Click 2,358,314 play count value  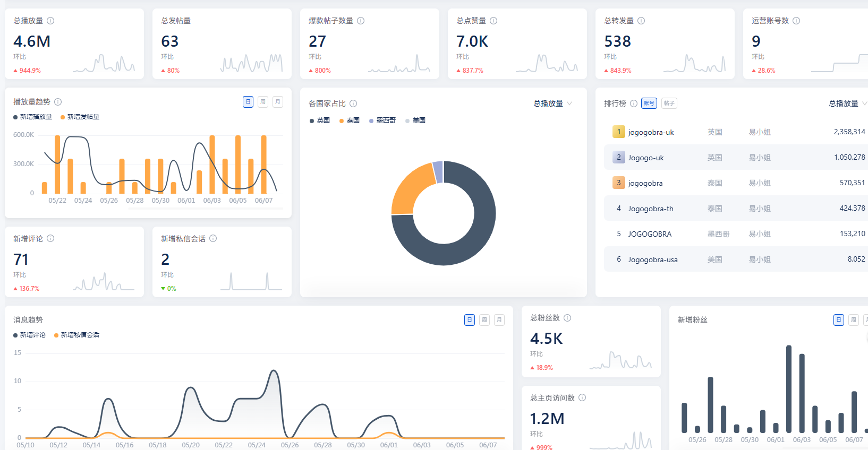click(x=849, y=132)
